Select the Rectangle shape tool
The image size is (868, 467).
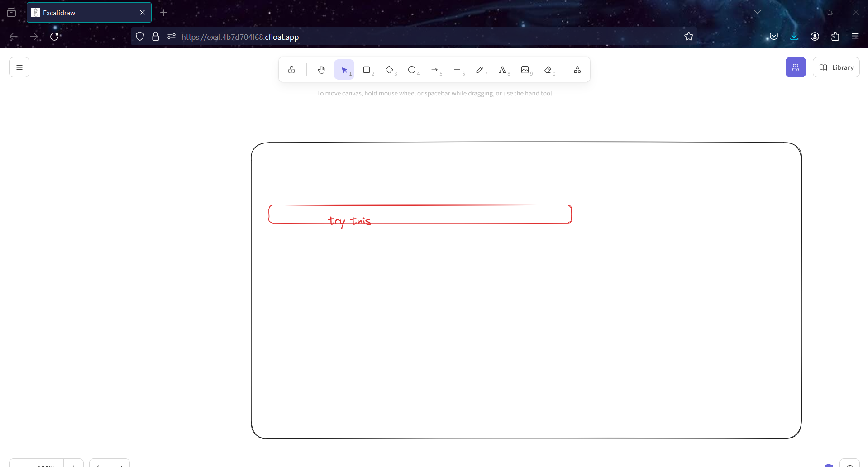(367, 70)
